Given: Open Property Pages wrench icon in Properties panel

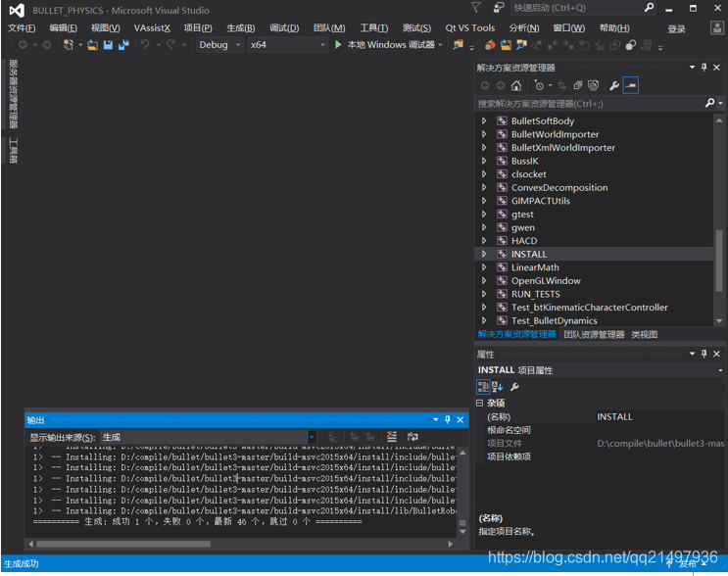Looking at the screenshot, I should click(514, 387).
